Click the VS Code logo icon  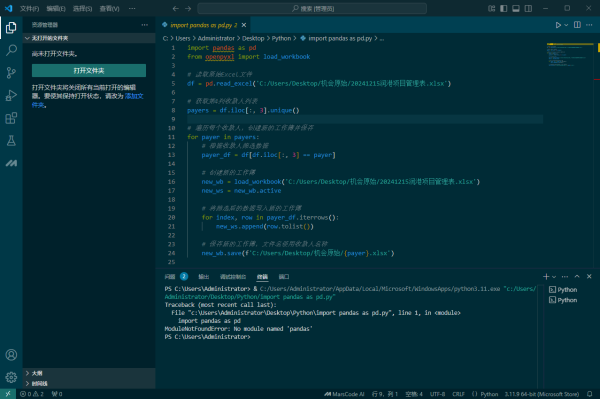pos(8,8)
